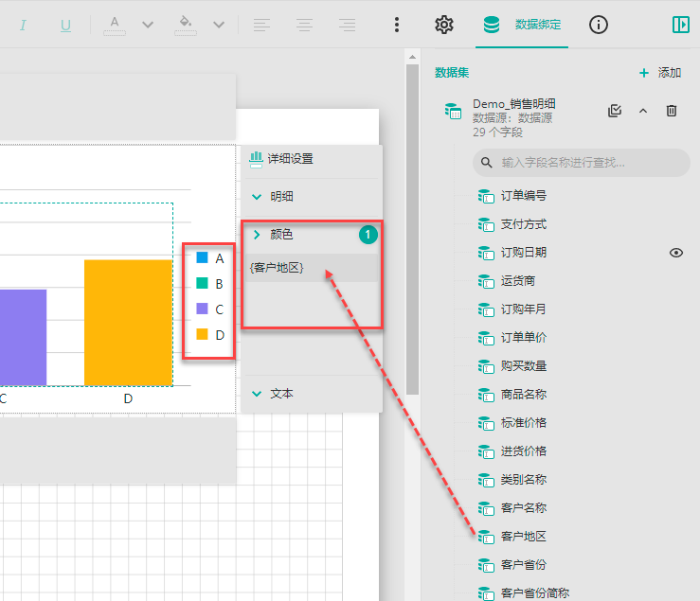700x601 pixels.
Task: Open the fill color dropdown arrow
Action: pos(219,26)
